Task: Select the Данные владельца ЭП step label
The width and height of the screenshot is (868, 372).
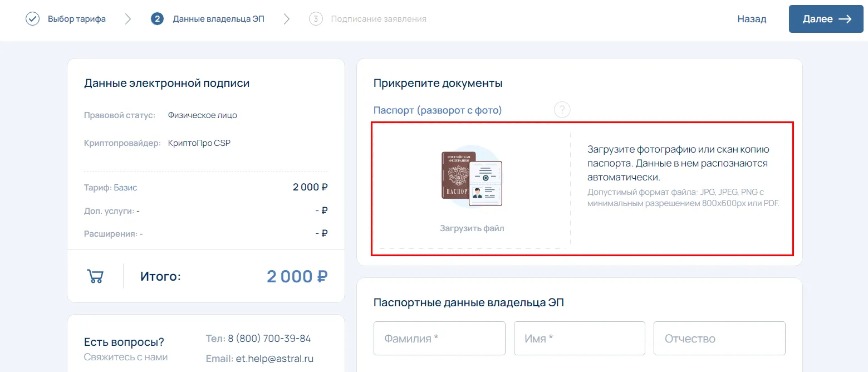Action: click(x=218, y=19)
